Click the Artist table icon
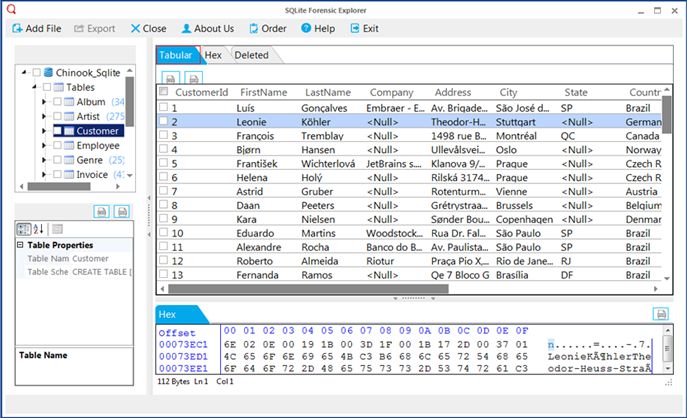The width and height of the screenshot is (687, 418). point(69,116)
